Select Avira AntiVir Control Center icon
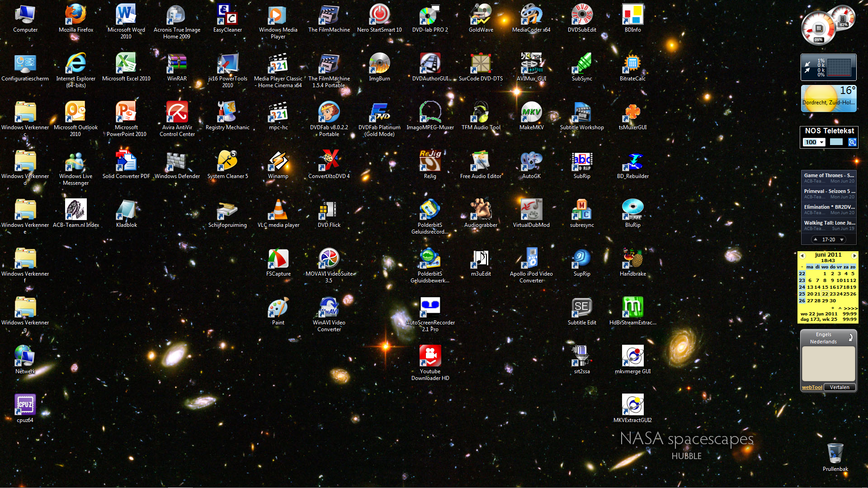Image resolution: width=868 pixels, height=488 pixels. click(177, 119)
